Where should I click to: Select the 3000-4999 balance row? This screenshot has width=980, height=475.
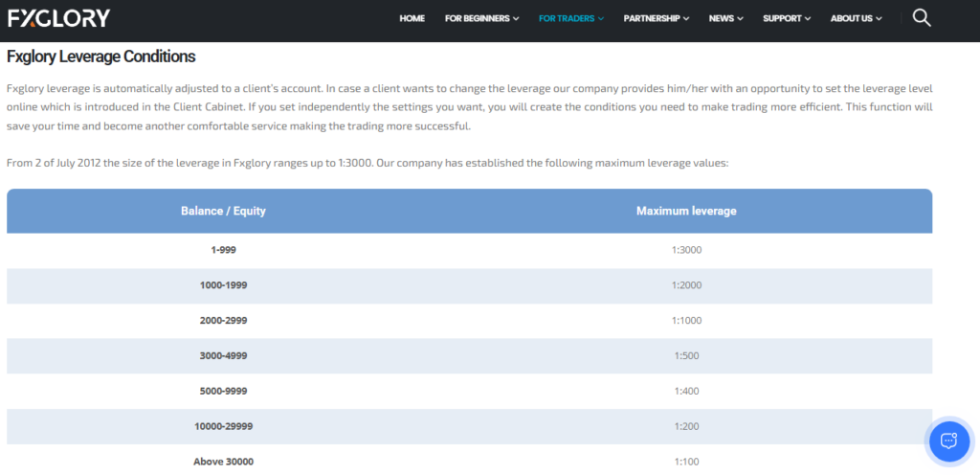[223, 356]
